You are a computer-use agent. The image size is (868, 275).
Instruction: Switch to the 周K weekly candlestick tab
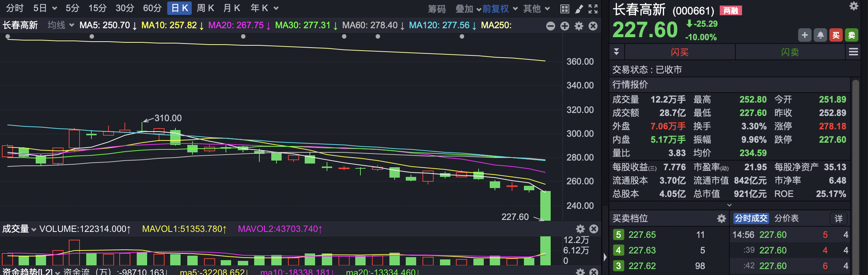(205, 8)
